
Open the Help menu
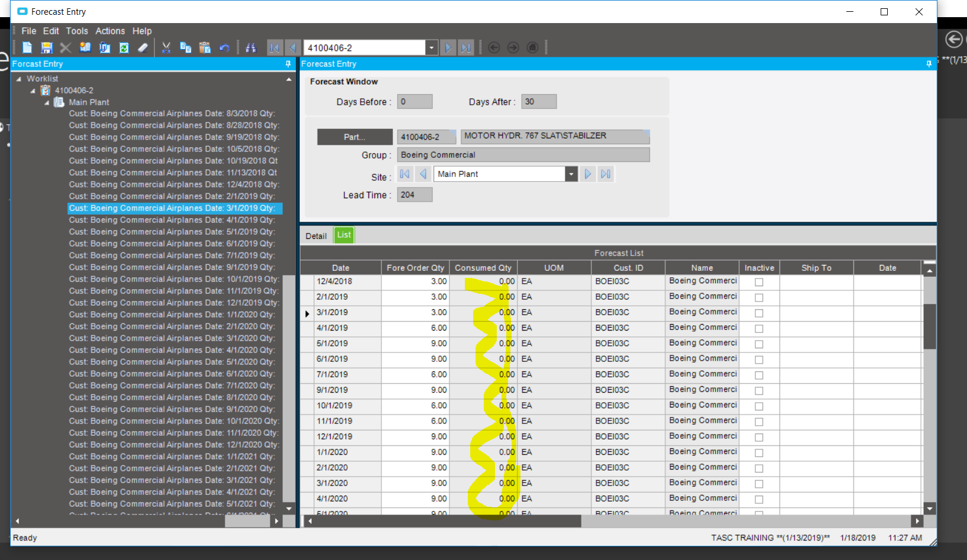142,31
